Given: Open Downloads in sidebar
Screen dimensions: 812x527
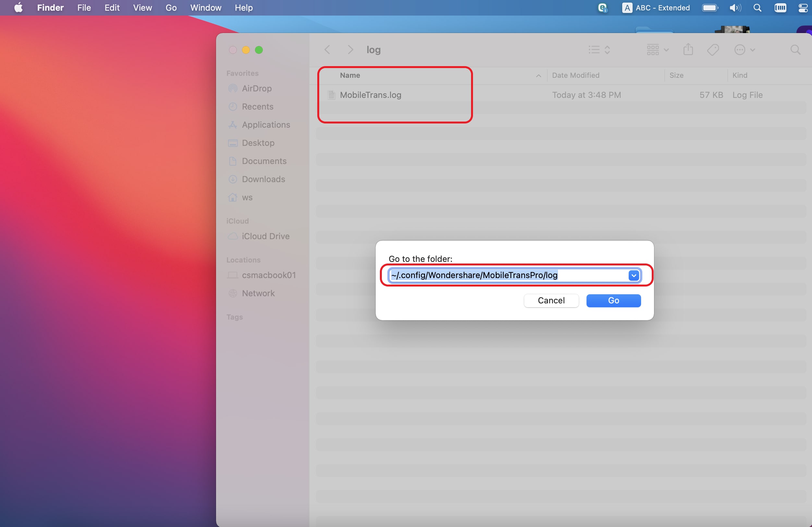Looking at the screenshot, I should tap(263, 179).
